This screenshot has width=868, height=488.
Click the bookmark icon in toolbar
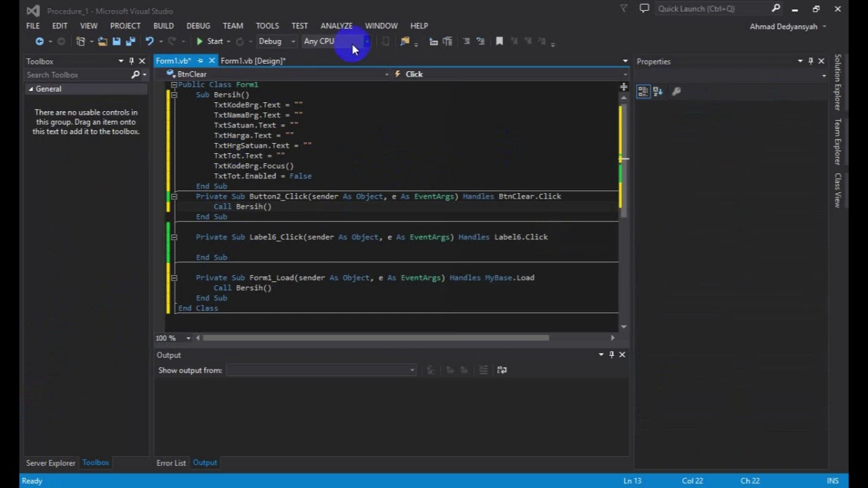(499, 41)
